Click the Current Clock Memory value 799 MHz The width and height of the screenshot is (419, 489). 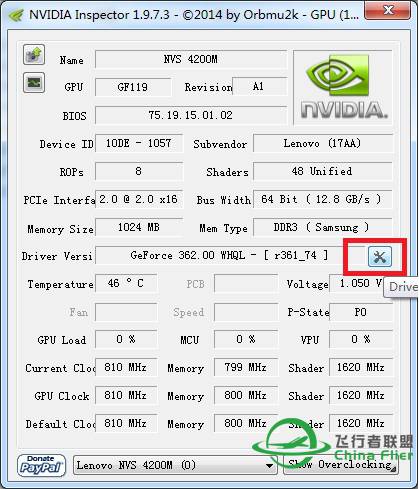point(246,367)
